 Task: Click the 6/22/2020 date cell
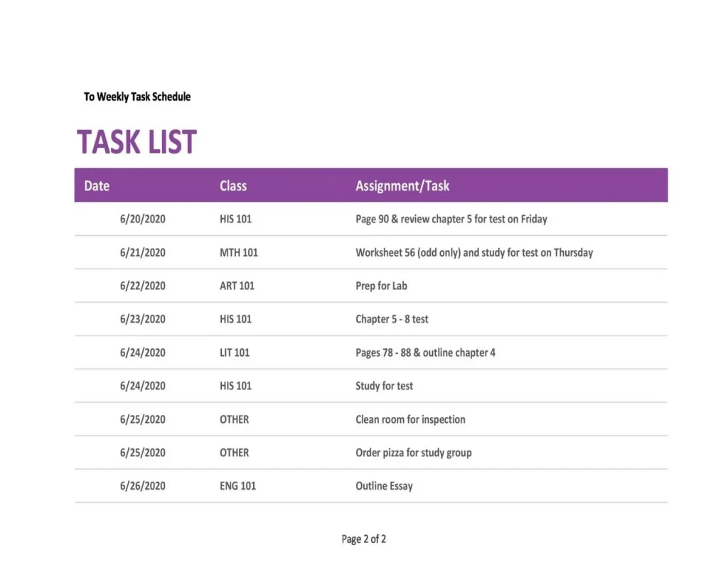click(x=142, y=286)
